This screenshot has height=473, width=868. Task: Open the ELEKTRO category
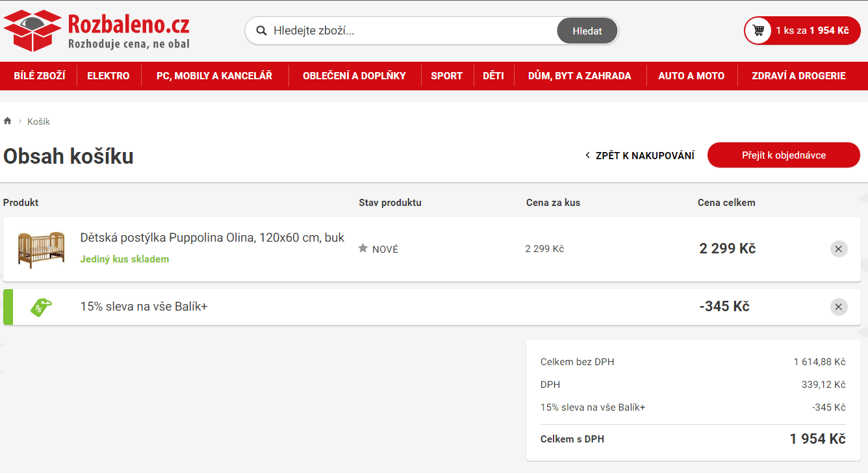point(108,76)
